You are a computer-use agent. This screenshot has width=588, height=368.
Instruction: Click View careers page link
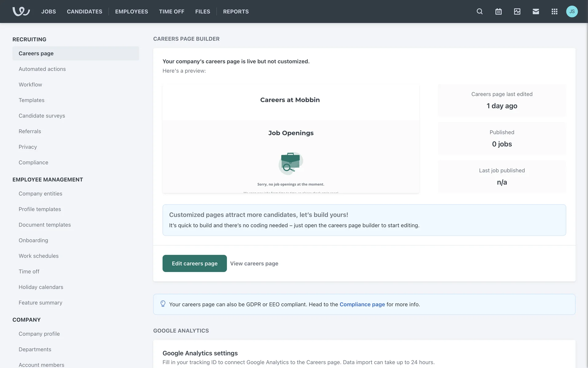[x=254, y=263]
